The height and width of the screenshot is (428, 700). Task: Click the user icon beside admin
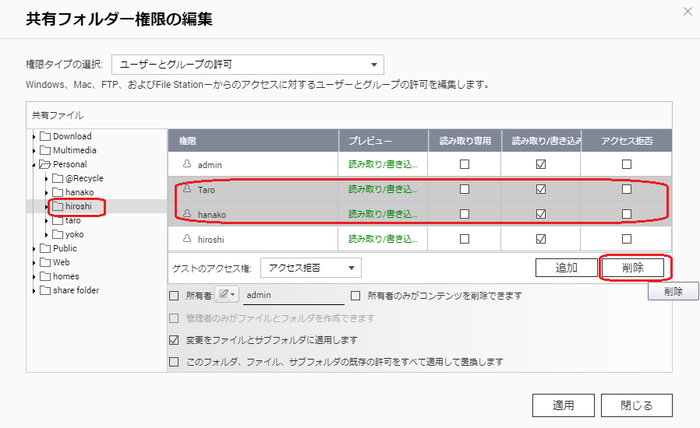[187, 164]
